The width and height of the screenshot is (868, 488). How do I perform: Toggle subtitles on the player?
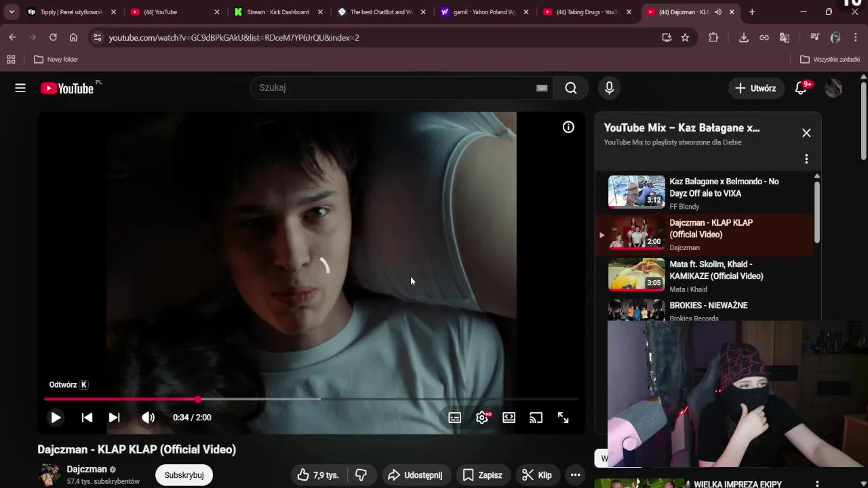click(454, 418)
